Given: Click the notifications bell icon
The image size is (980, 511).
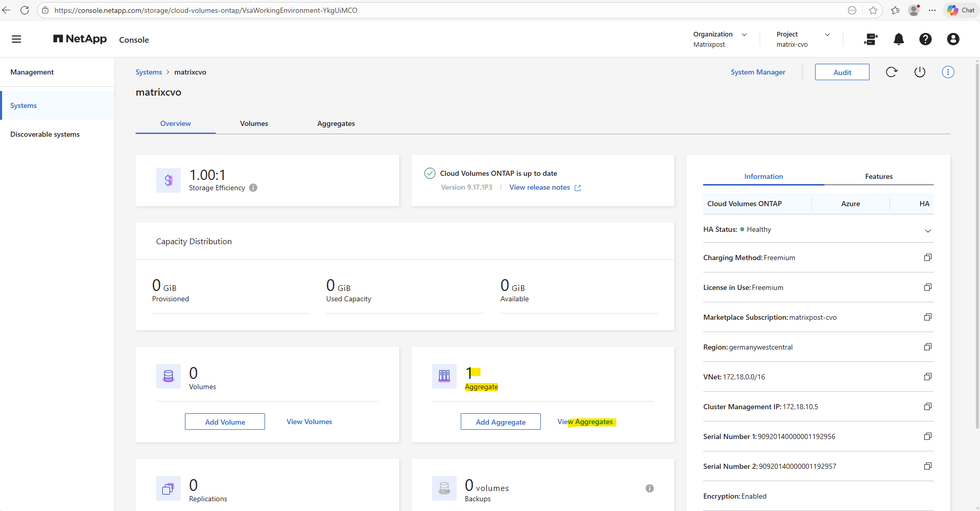Looking at the screenshot, I should tap(898, 39).
